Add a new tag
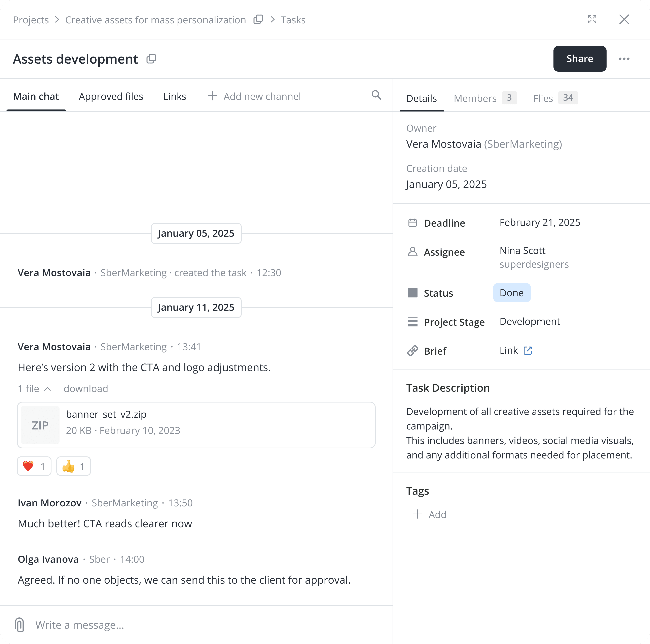Image resolution: width=650 pixels, height=644 pixels. tap(430, 514)
